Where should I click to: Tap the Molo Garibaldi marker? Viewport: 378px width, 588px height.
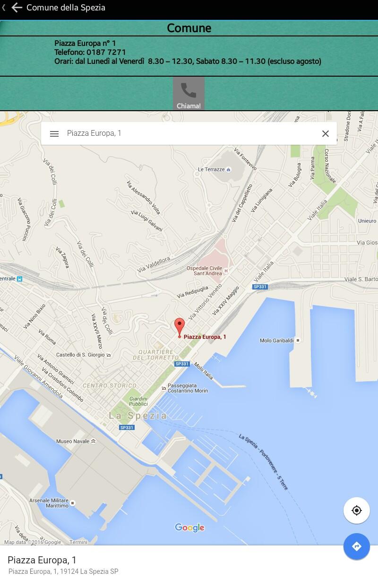pos(298,341)
